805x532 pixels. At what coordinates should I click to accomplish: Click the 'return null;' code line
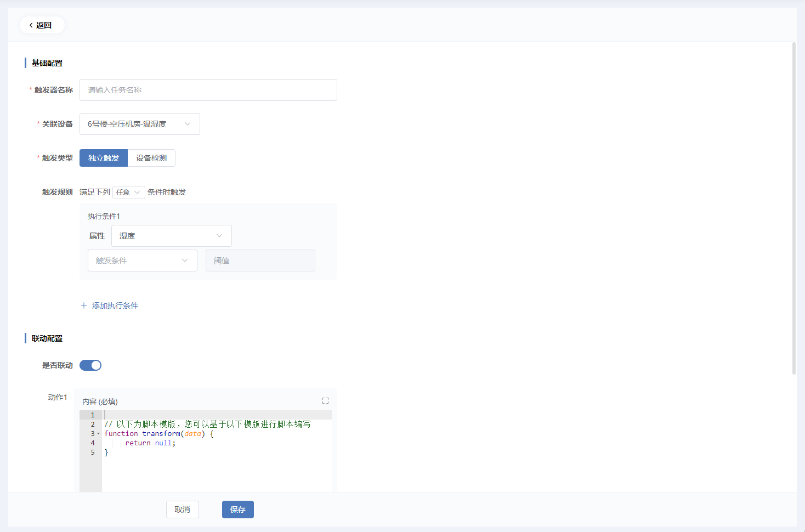click(x=150, y=443)
